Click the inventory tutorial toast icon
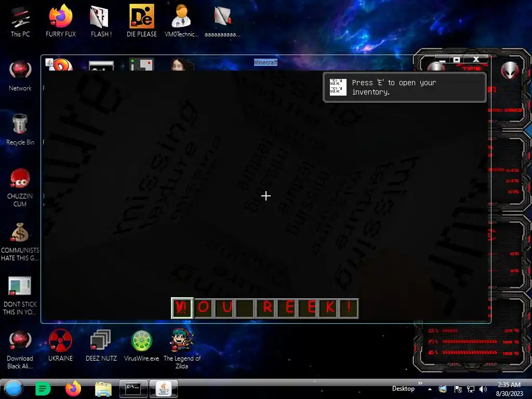Screen dimensions: 532x399 338,87
